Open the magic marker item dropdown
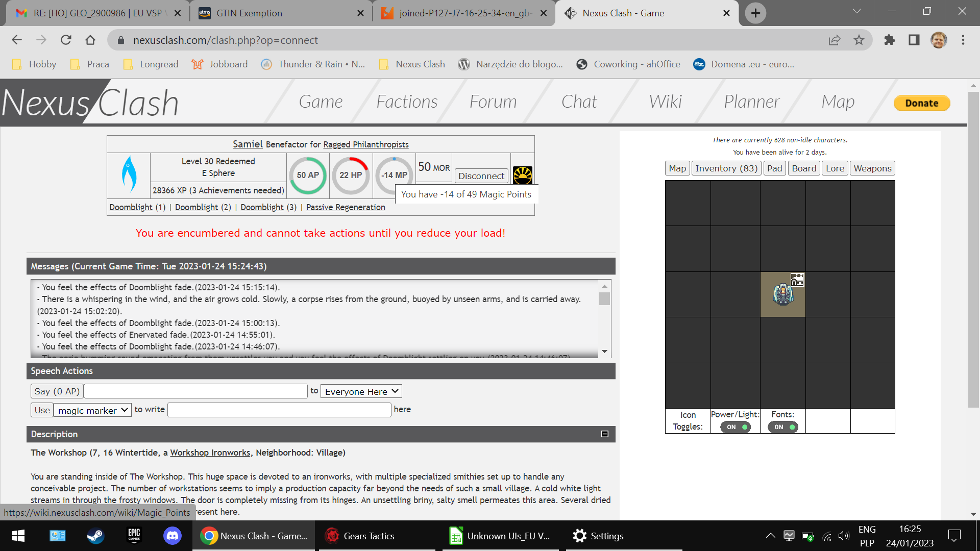 tap(93, 410)
